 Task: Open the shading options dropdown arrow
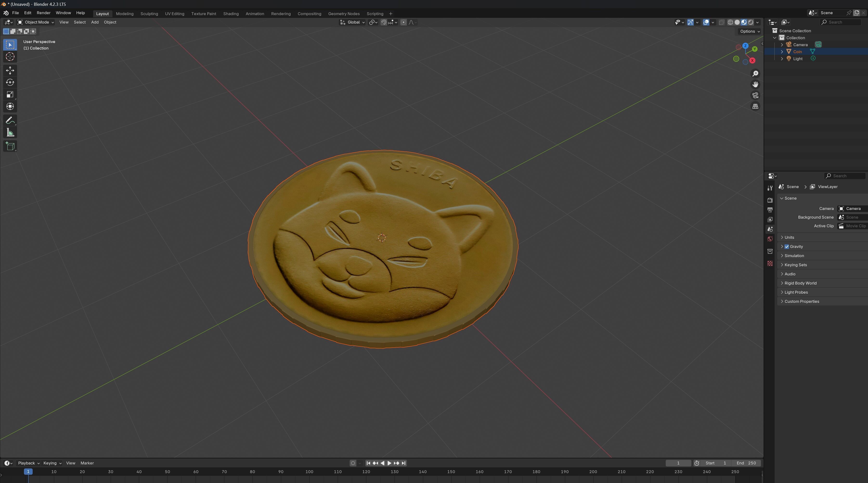click(758, 22)
